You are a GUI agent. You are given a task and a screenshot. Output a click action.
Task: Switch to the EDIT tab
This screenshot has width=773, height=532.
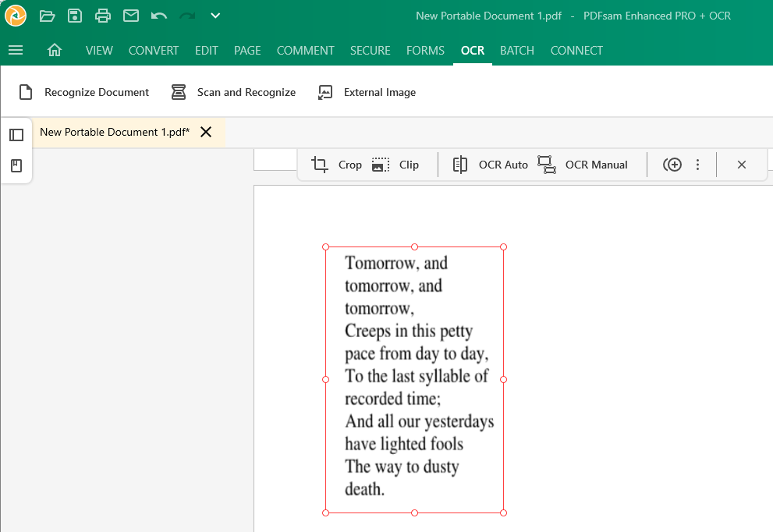tap(207, 51)
